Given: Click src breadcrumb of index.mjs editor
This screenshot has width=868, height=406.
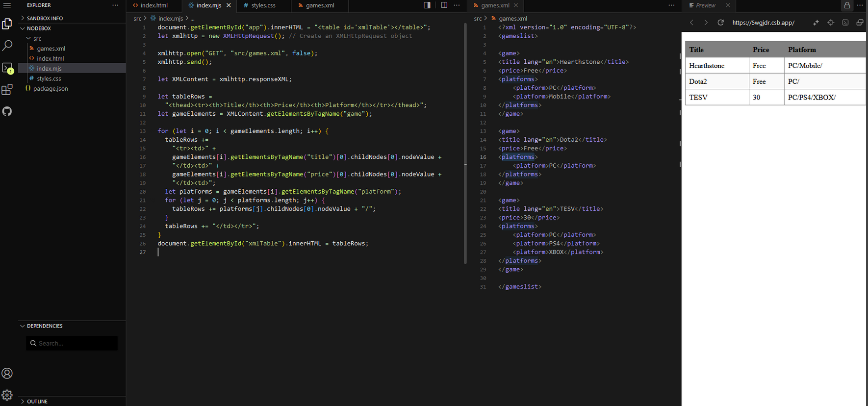Looking at the screenshot, I should coord(137,19).
